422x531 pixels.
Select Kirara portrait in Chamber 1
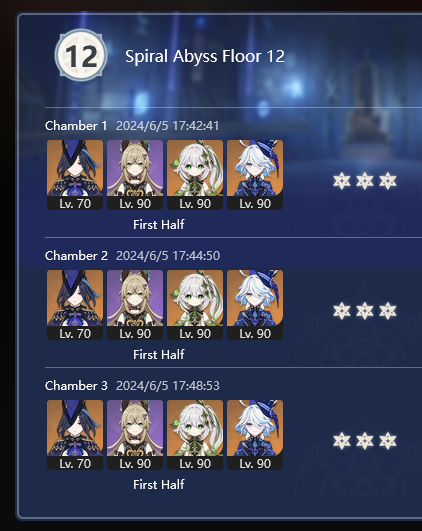135,175
